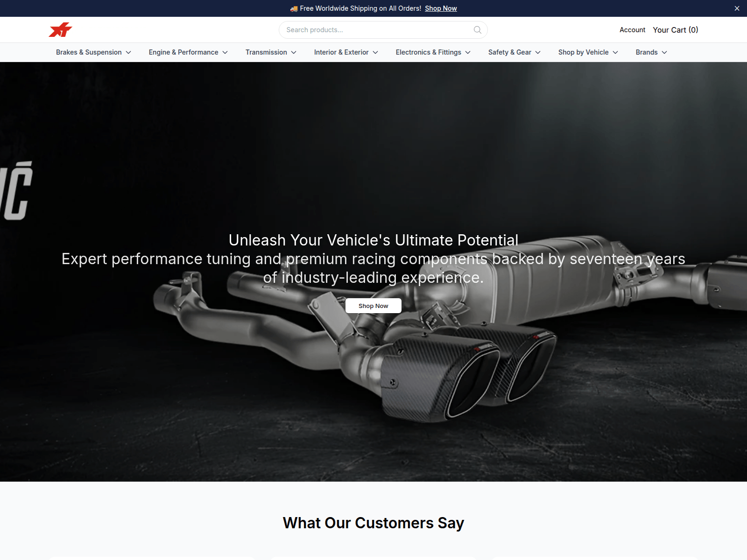Click the 'What Our Customers Say' heading

pyautogui.click(x=373, y=523)
